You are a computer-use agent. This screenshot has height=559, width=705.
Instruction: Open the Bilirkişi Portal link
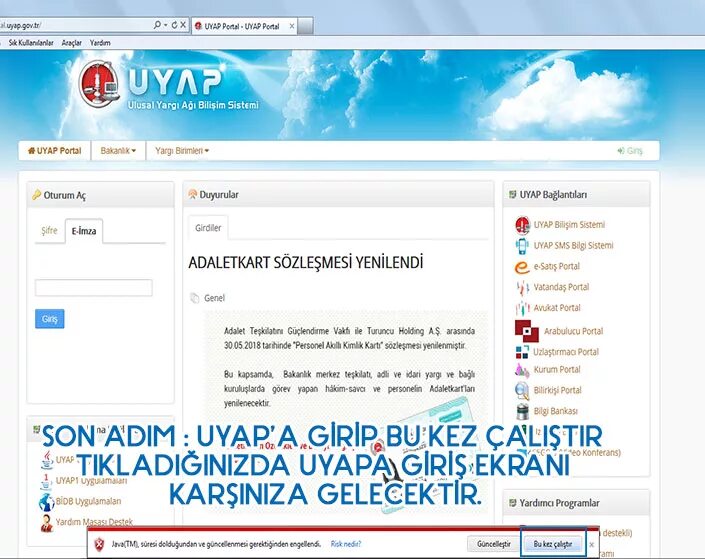click(558, 390)
